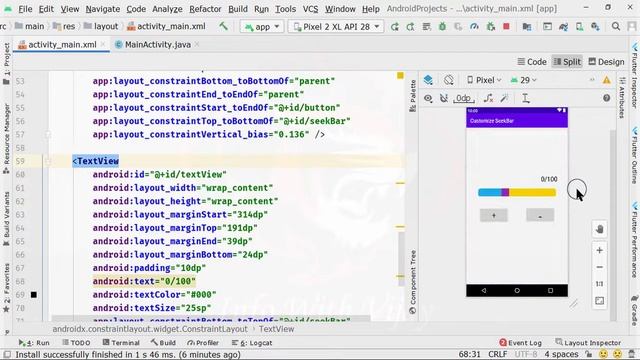This screenshot has width=640, height=360.
Task: Click the orientation rotate icon in preview
Action: [x=449, y=80]
